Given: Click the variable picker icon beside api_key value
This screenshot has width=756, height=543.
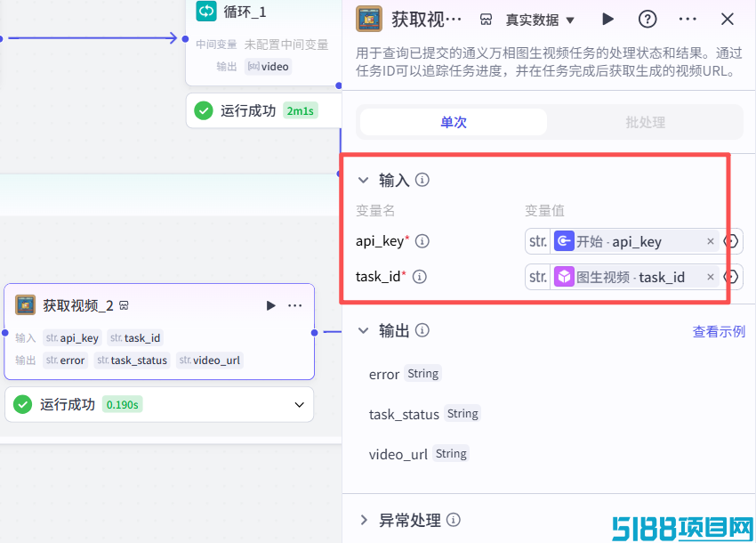Looking at the screenshot, I should point(731,241).
